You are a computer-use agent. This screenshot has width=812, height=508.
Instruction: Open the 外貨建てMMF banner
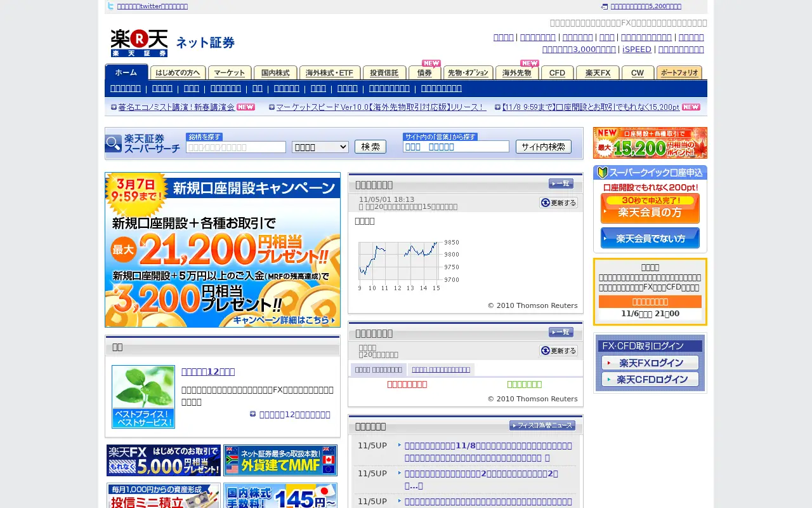280,460
